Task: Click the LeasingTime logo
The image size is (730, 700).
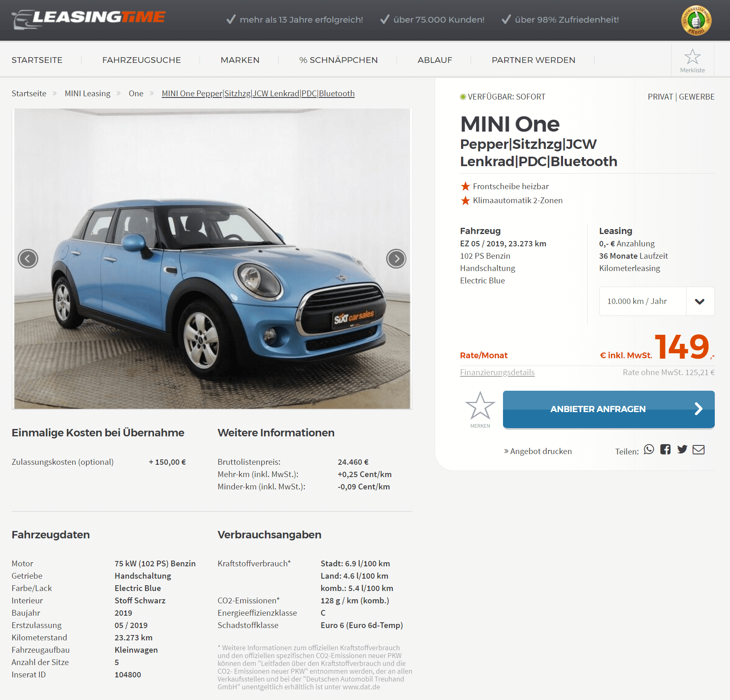Action: [88, 19]
